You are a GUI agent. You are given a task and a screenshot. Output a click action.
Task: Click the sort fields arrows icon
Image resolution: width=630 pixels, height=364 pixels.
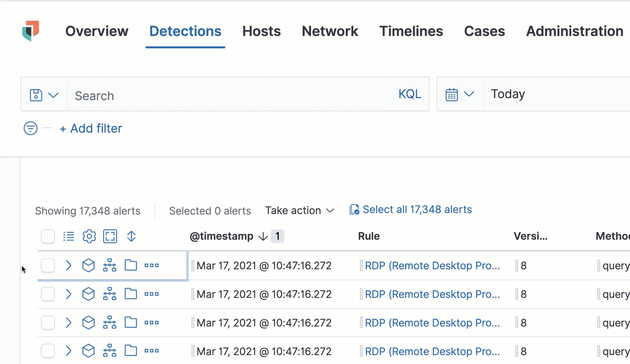point(131,237)
